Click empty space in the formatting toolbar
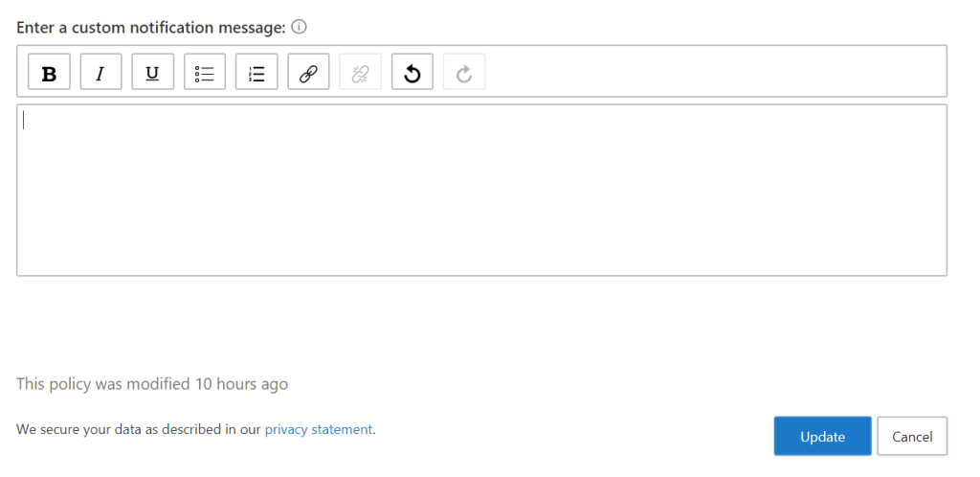The width and height of the screenshot is (980, 477). click(x=718, y=72)
